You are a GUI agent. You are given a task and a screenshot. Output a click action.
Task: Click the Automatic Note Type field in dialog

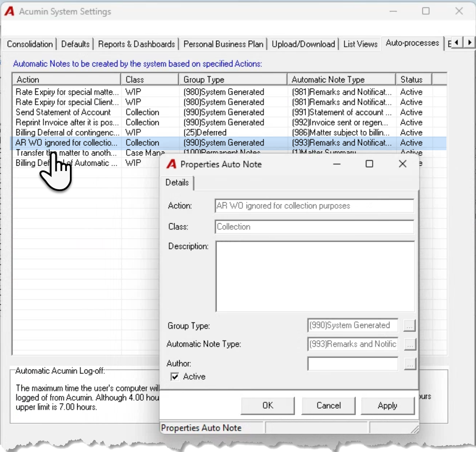pyautogui.click(x=352, y=344)
